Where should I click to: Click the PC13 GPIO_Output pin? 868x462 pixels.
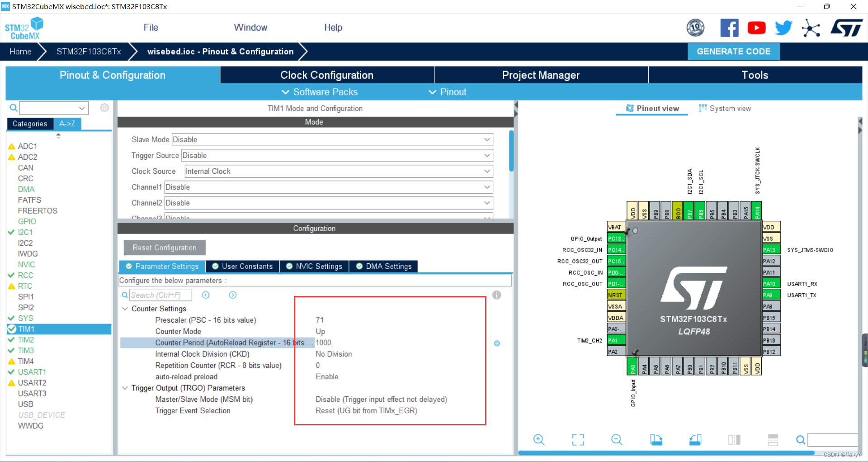pos(616,238)
